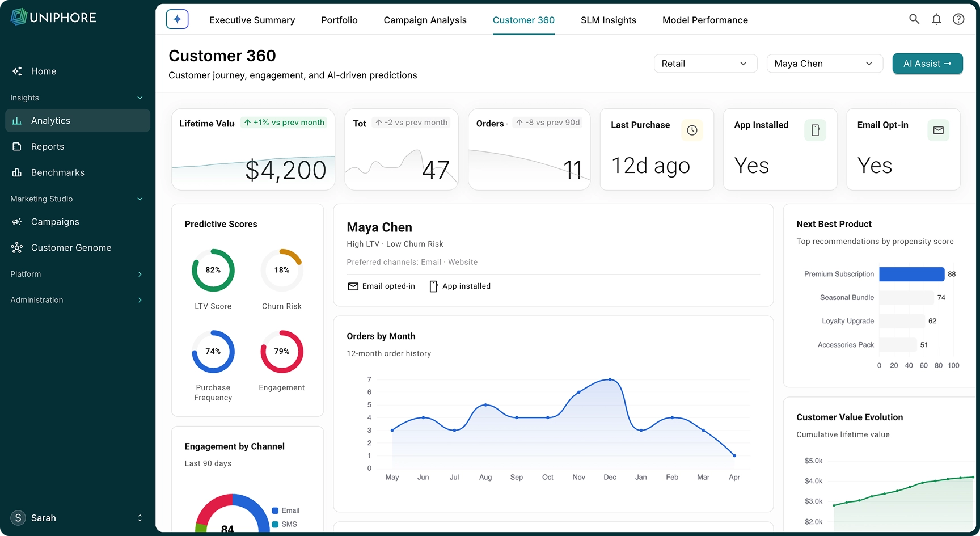
Task: Click the Premium Subscription blue bar
Action: point(911,274)
